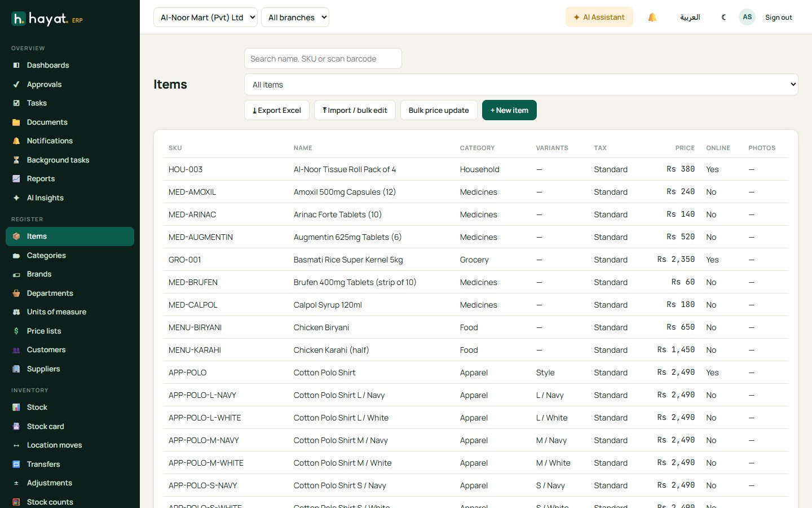Expand the All branches dropdown
This screenshot has width=812, height=508.
tap(295, 17)
